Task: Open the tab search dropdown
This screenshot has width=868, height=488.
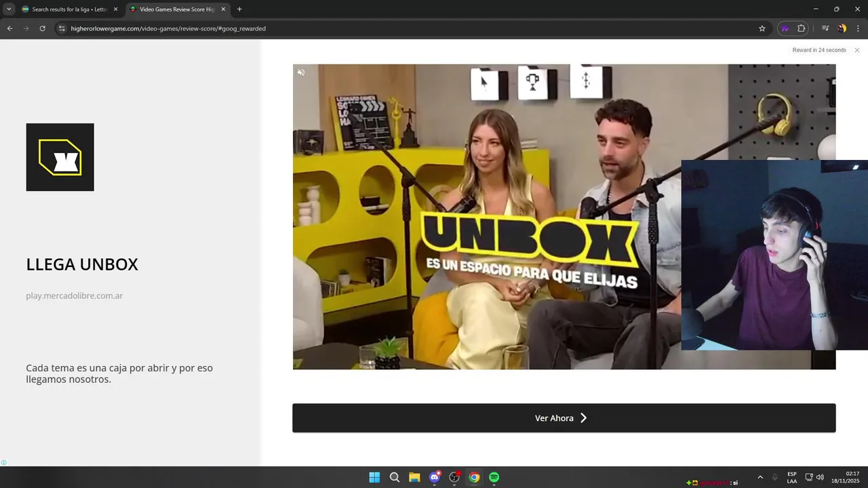Action: (9, 9)
